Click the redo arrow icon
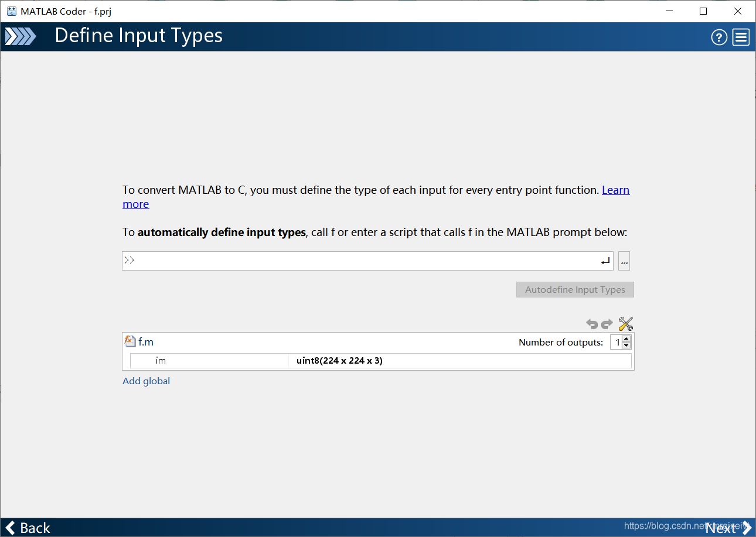The height and width of the screenshot is (537, 756). coord(607,324)
